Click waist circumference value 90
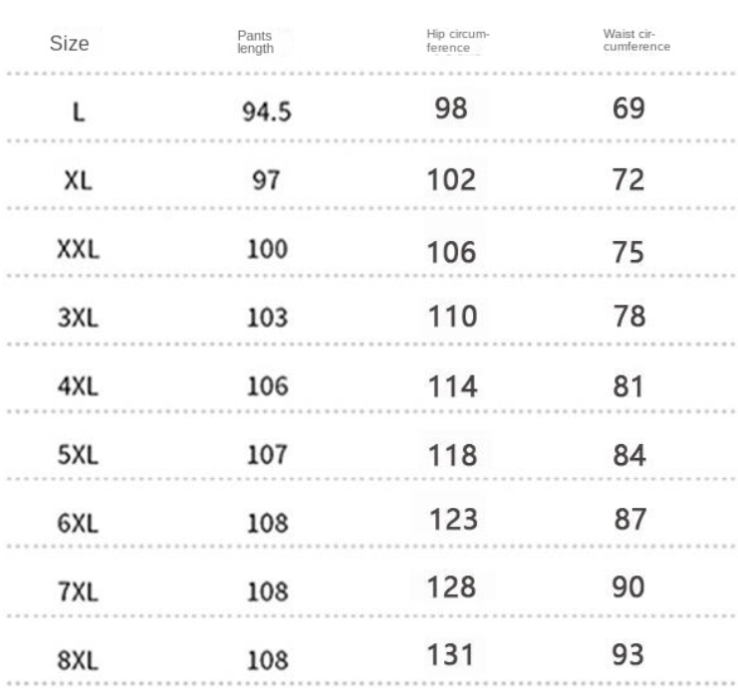The width and height of the screenshot is (738, 700). (628, 586)
